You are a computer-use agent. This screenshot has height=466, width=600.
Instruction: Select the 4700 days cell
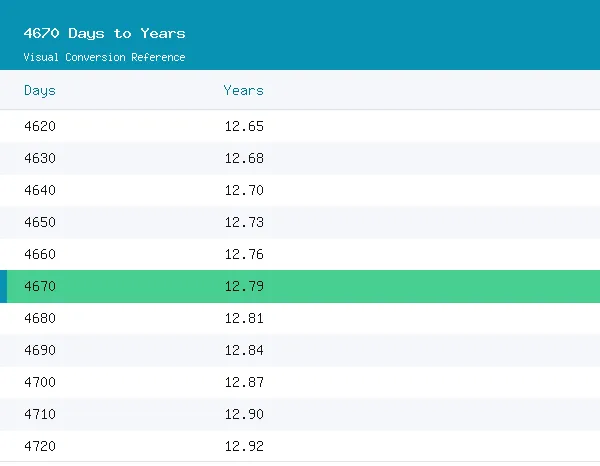tap(40, 382)
